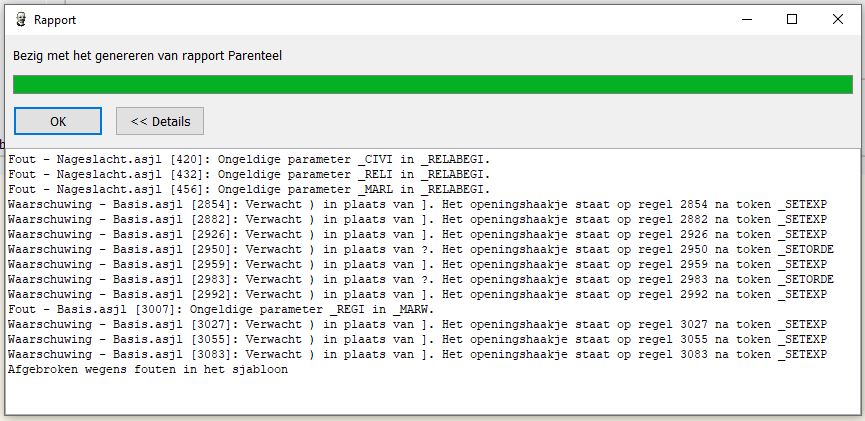Minimize the Rapport window
865x421 pixels.
745,19
